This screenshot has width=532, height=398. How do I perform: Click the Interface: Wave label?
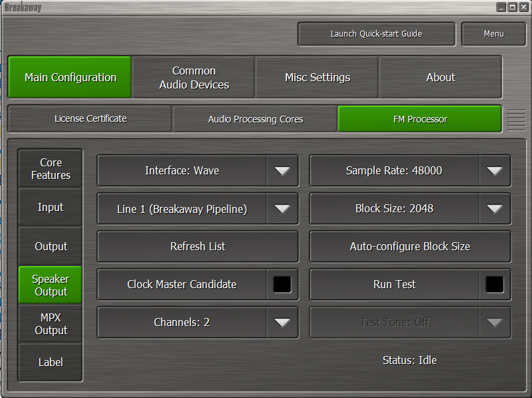pos(182,170)
